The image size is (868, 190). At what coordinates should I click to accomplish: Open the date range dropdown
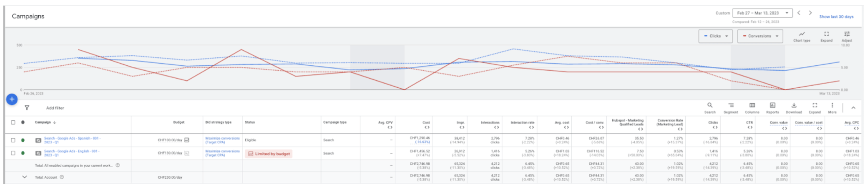pos(762,13)
